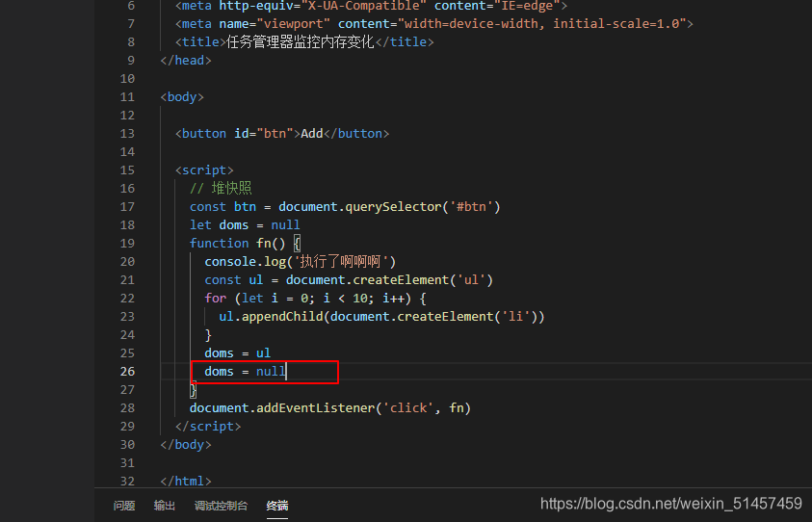Image resolution: width=812 pixels, height=522 pixels.
Task: Click line number 15 in gutter
Action: [x=127, y=170]
